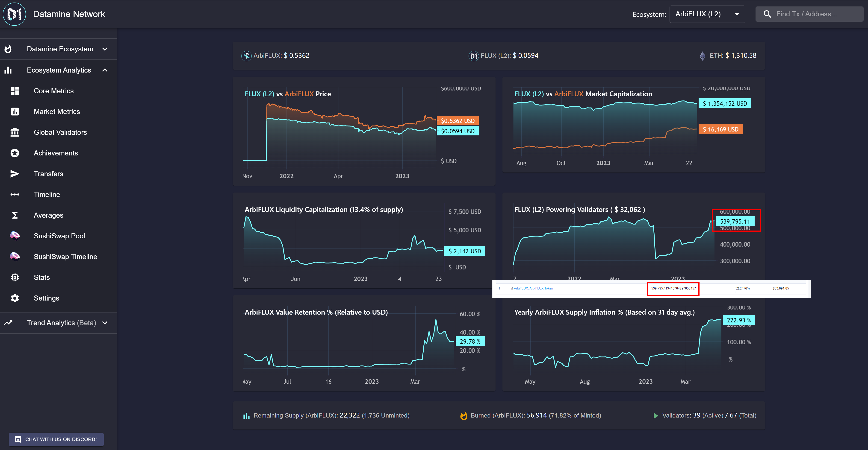Open Stats page
This screenshot has height=450, width=868.
(59, 277)
